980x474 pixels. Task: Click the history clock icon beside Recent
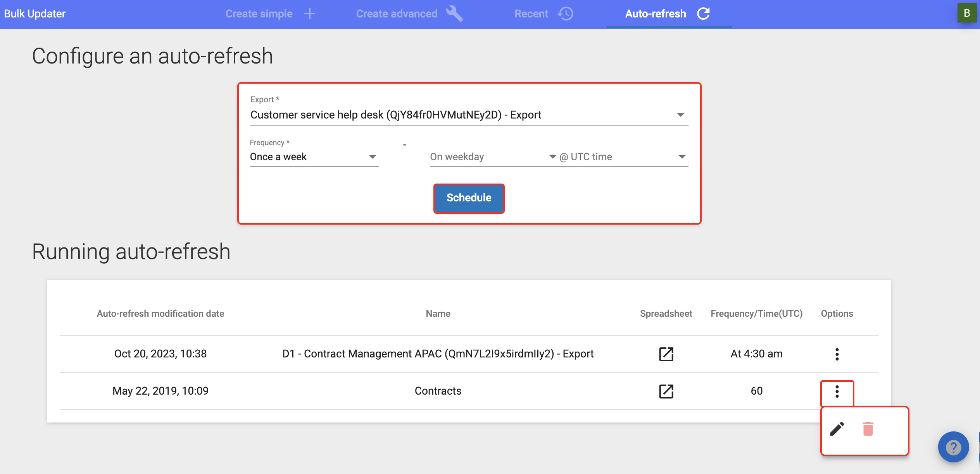point(566,14)
